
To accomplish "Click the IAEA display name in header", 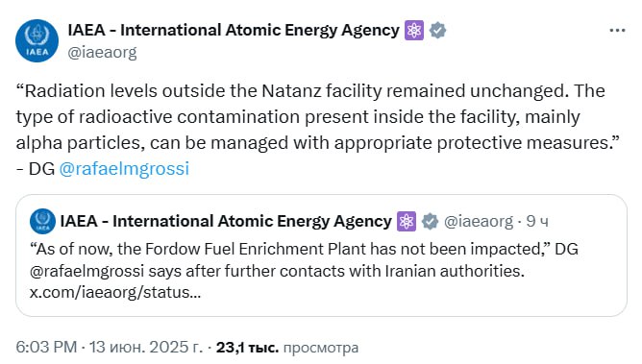I will pyautogui.click(x=234, y=31).
